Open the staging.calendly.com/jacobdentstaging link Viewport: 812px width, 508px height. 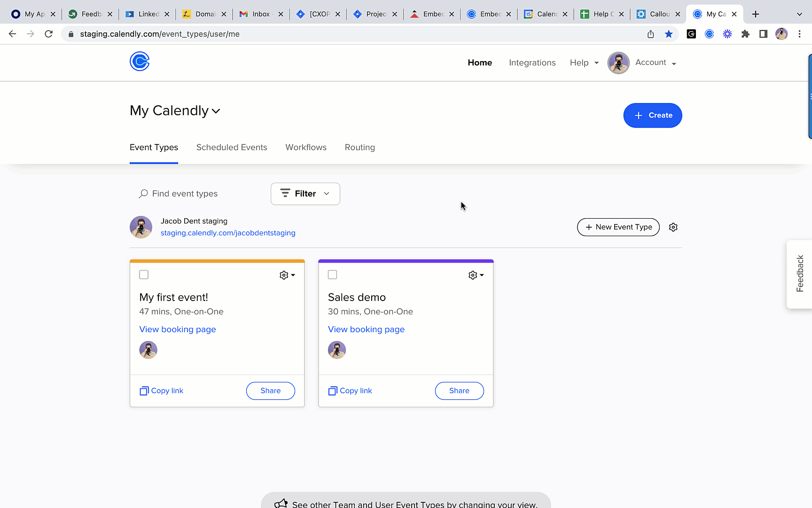point(228,233)
